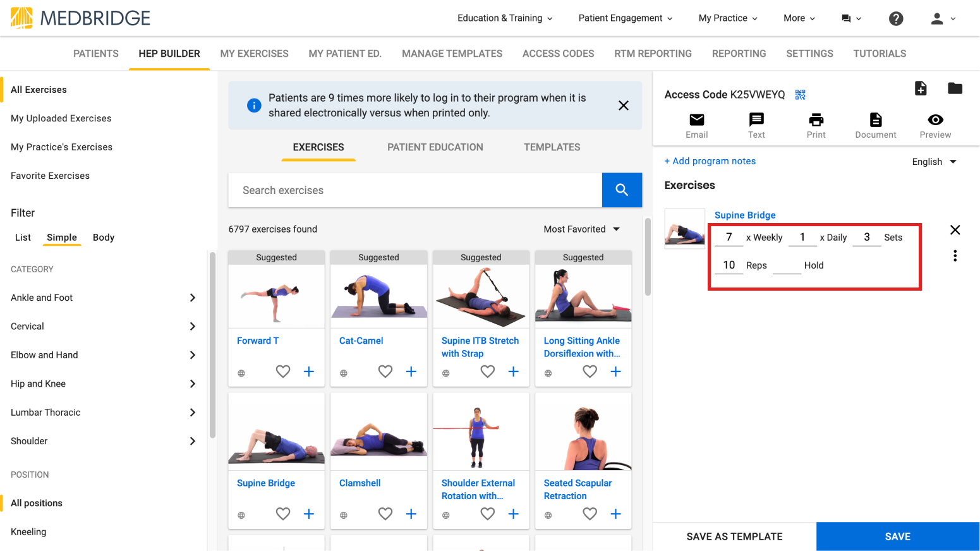
Task: Open the chat messages icon menu
Action: (x=851, y=19)
